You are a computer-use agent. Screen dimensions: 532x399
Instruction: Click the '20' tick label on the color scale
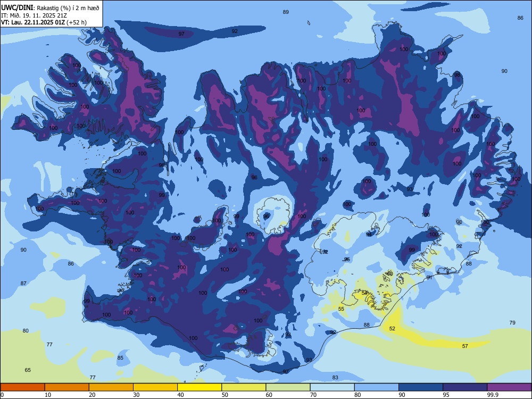click(x=92, y=395)
